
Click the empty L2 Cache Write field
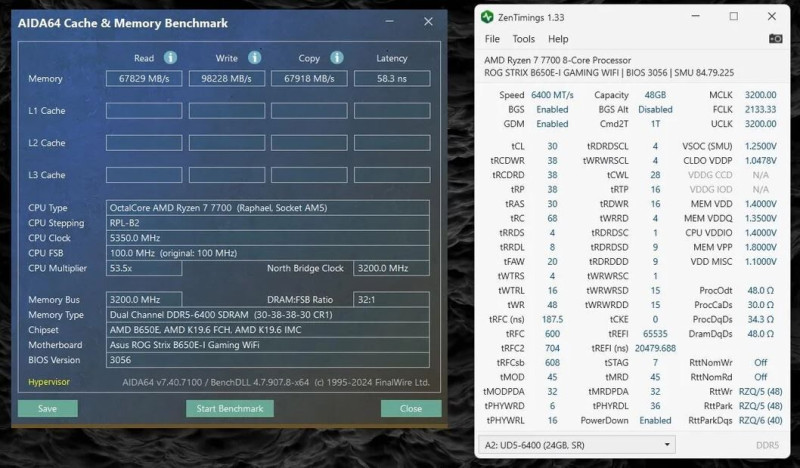227,143
